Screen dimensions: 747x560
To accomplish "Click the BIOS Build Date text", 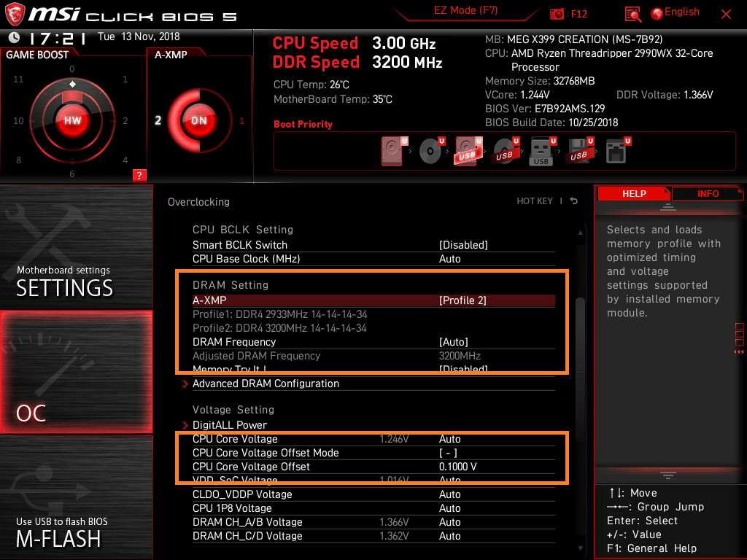I will coord(551,122).
